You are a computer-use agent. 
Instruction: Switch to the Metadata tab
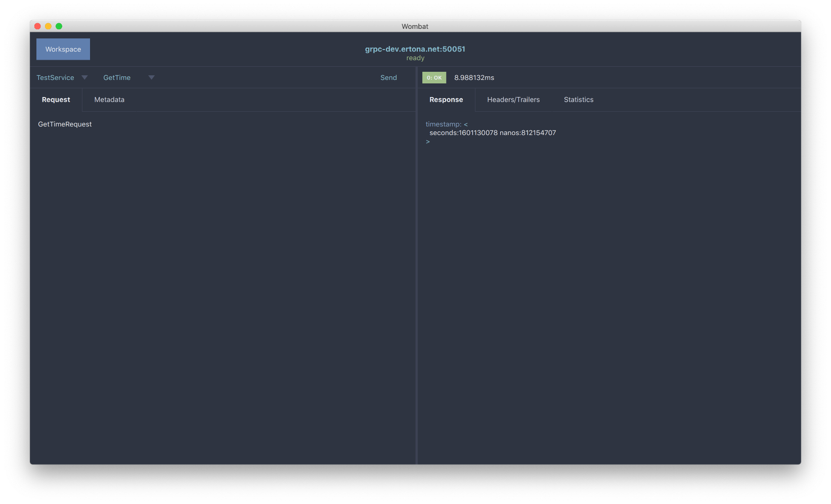109,100
